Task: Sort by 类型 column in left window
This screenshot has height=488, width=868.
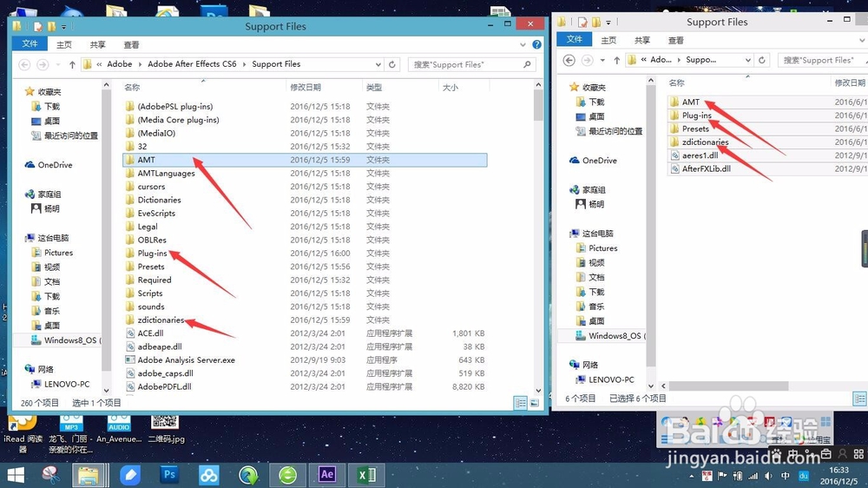Action: pos(374,88)
